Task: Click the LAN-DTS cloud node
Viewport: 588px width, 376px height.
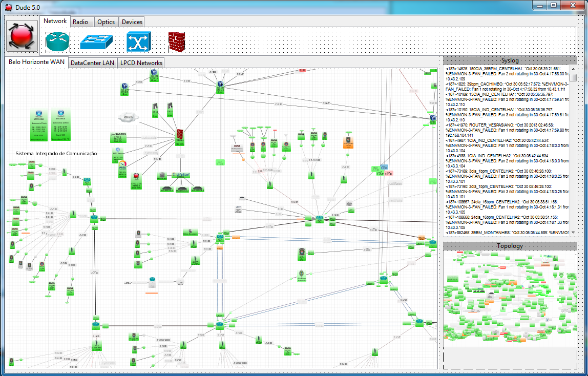Action: coord(128,117)
